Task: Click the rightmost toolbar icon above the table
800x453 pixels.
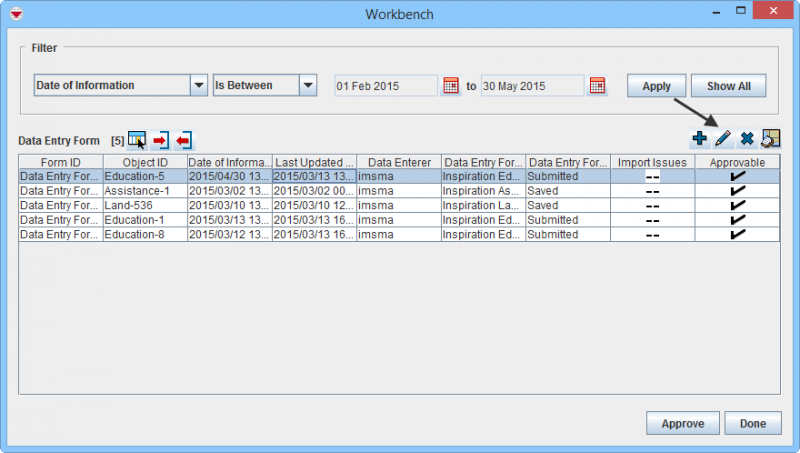Action: coord(770,138)
